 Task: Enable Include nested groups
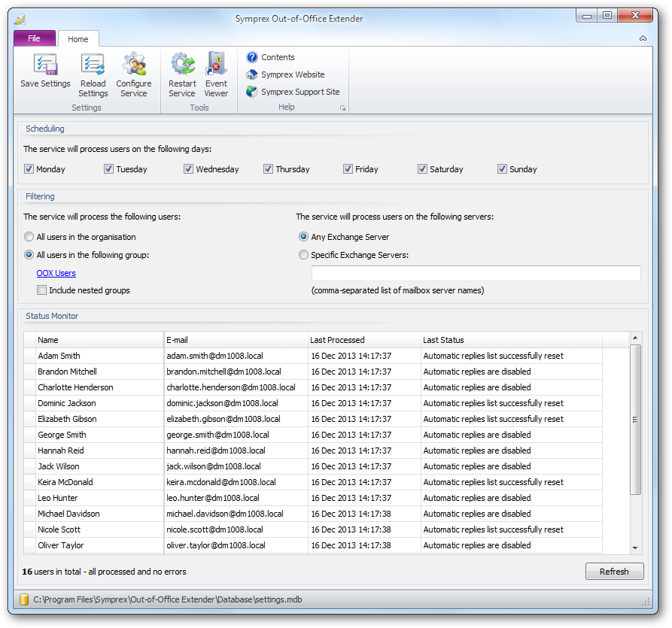[x=41, y=290]
